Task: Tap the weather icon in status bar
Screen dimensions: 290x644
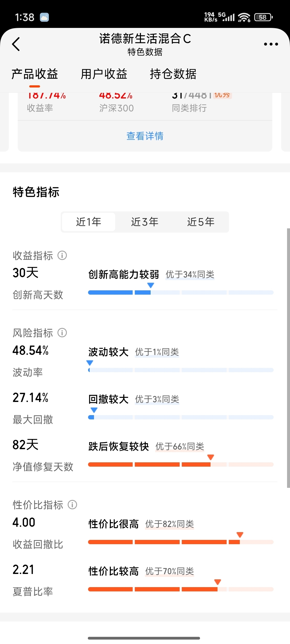Action: point(44,17)
